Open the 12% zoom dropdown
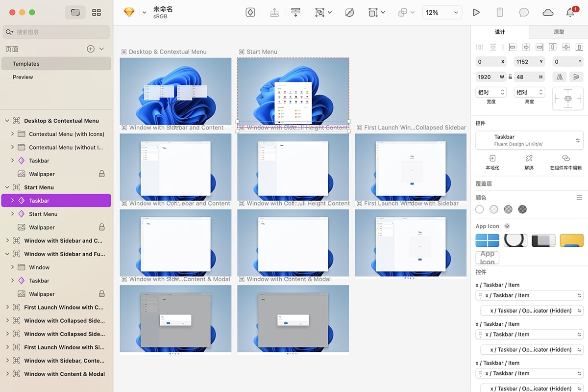The width and height of the screenshot is (588, 392). pos(442,13)
